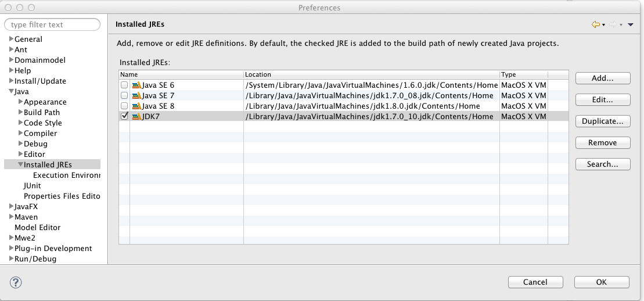Uncheck the JDK7 checkbox
The height and width of the screenshot is (301, 644).
point(124,117)
